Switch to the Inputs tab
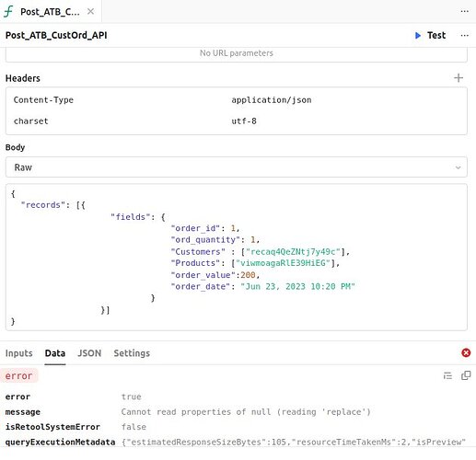This screenshot has width=476, height=460. [x=18, y=353]
